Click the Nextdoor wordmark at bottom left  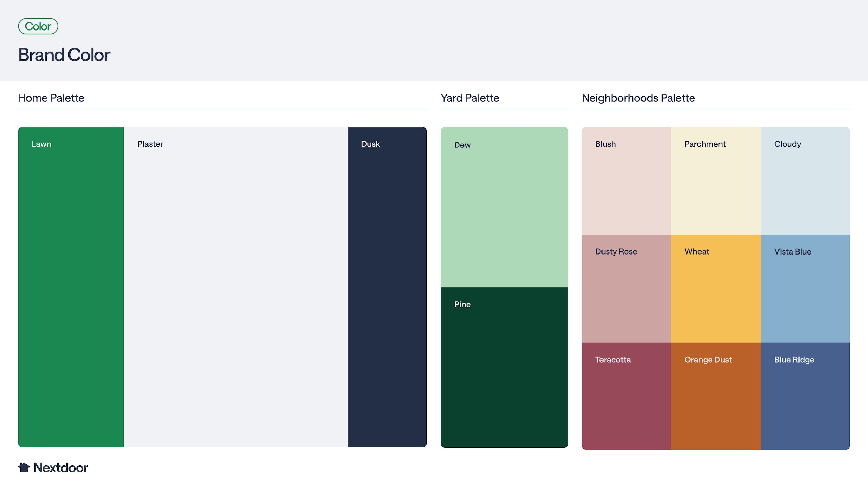tap(61, 467)
